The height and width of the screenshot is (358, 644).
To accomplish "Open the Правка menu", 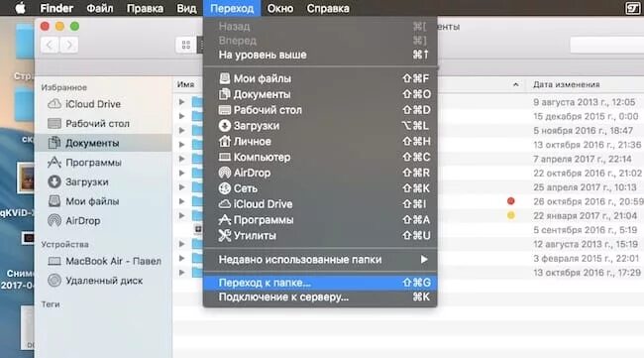I will coord(145,8).
